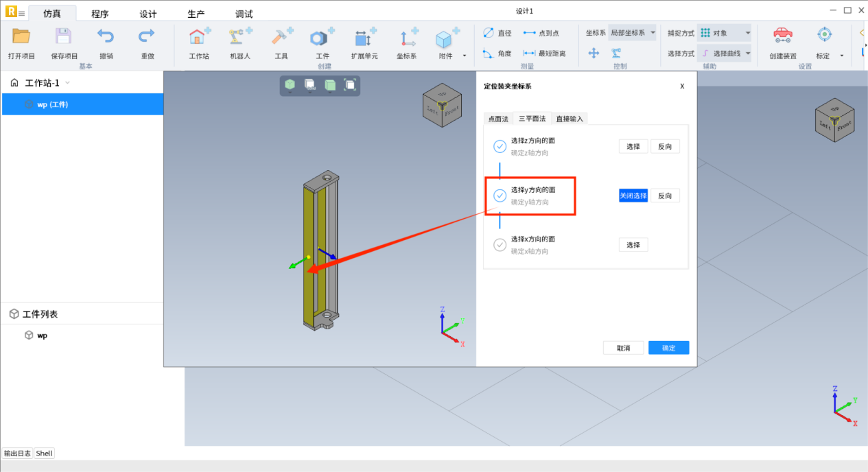Click the x方向 step check circle
This screenshot has width=868, height=472.
pyautogui.click(x=500, y=245)
